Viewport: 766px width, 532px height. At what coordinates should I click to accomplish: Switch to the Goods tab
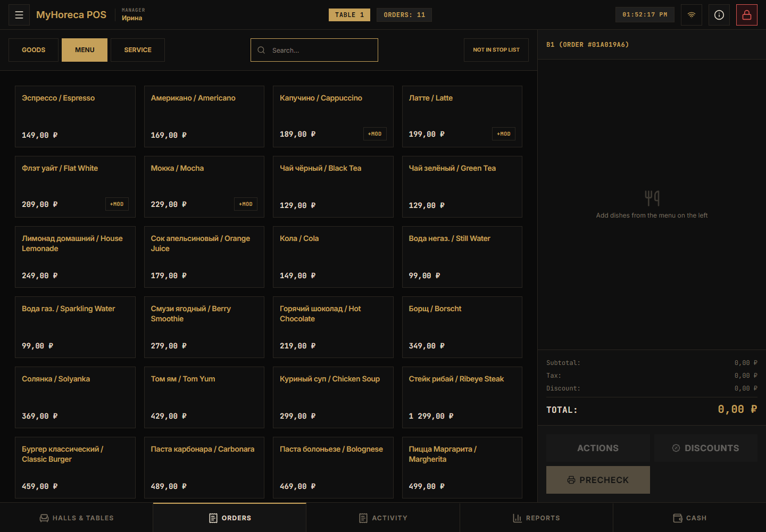[34, 50]
